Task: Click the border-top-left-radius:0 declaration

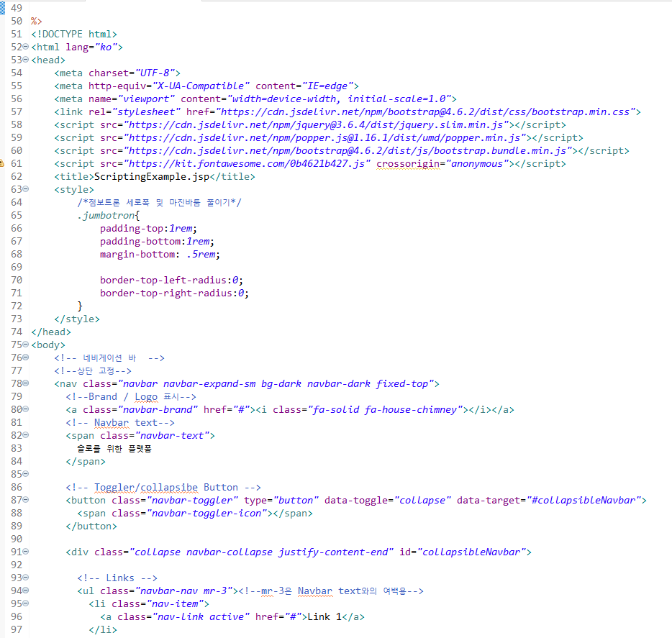Action: (171, 281)
